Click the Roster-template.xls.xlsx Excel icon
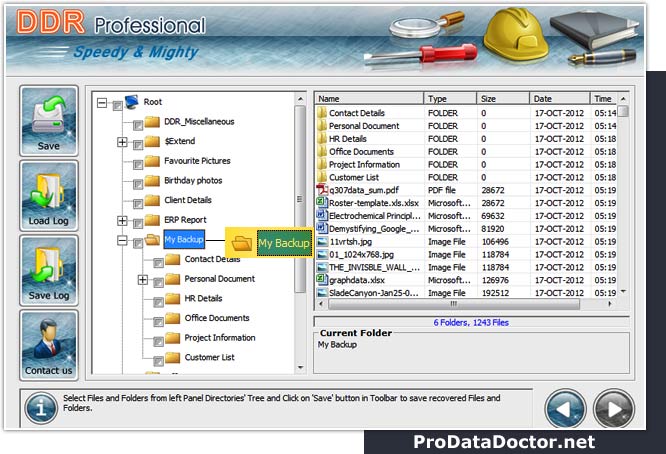 coord(322,203)
